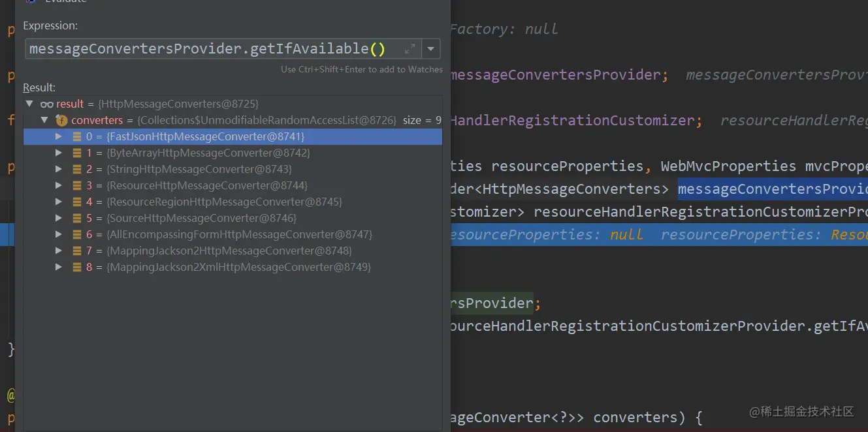The height and width of the screenshot is (432, 868).
Task: Select the UnmodifiableRandomAccessList@8726 value text
Action: point(266,120)
